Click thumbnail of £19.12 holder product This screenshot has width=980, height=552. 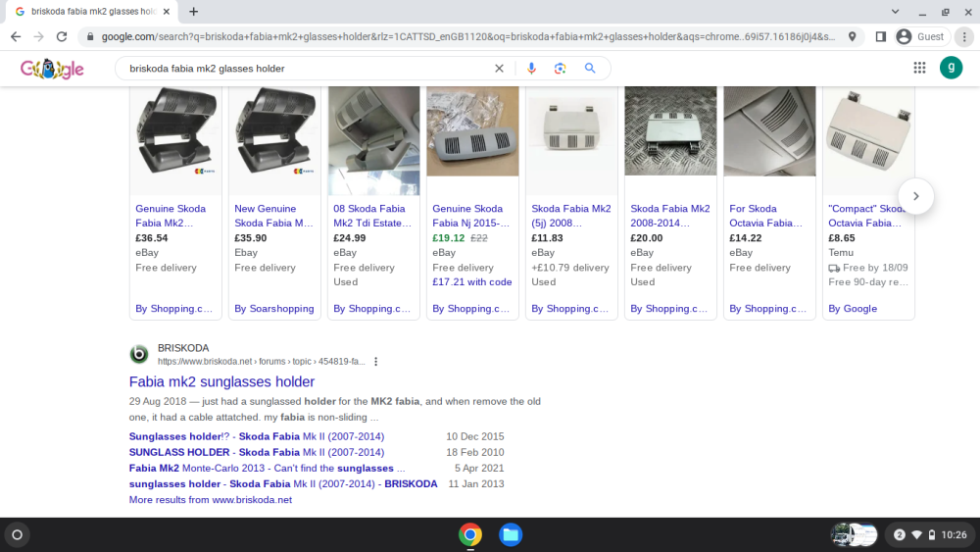tap(472, 131)
